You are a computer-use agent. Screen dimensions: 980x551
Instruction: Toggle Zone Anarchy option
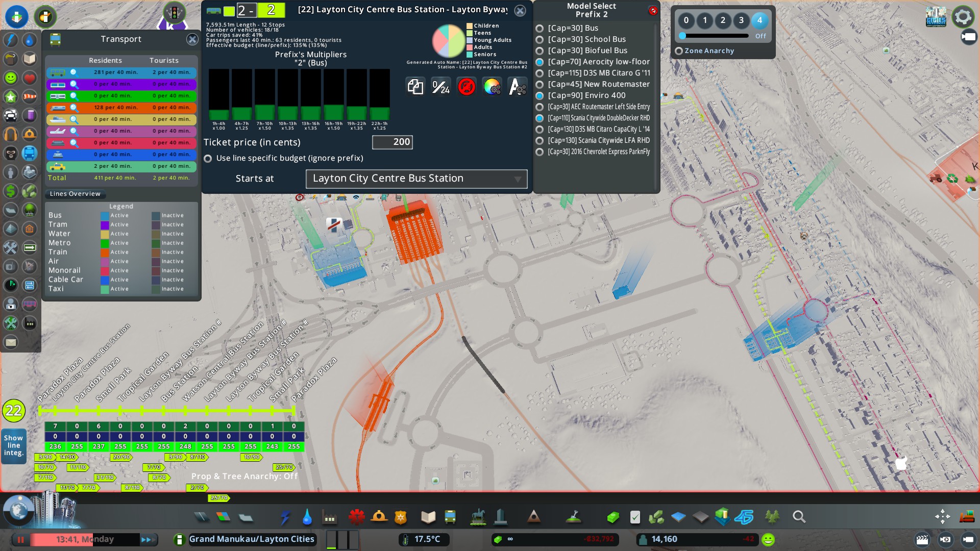click(679, 51)
